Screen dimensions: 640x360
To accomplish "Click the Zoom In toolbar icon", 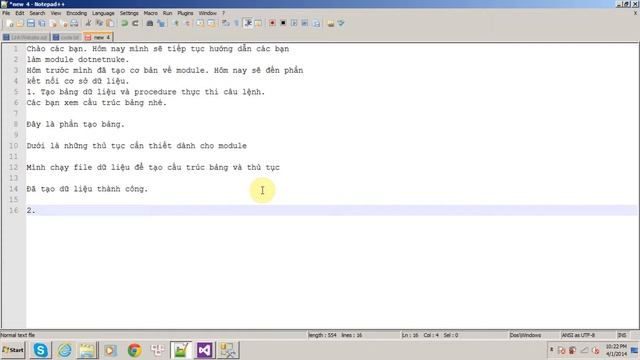I will 176,23.
